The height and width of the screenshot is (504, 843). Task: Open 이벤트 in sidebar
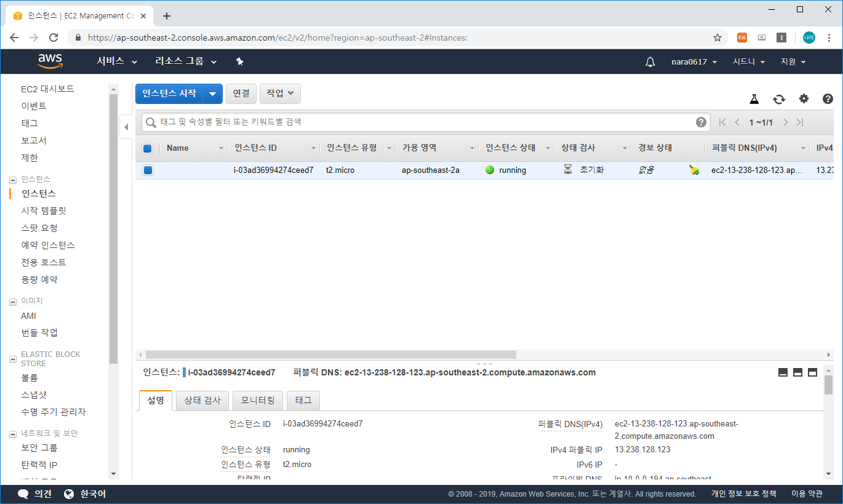coord(34,106)
